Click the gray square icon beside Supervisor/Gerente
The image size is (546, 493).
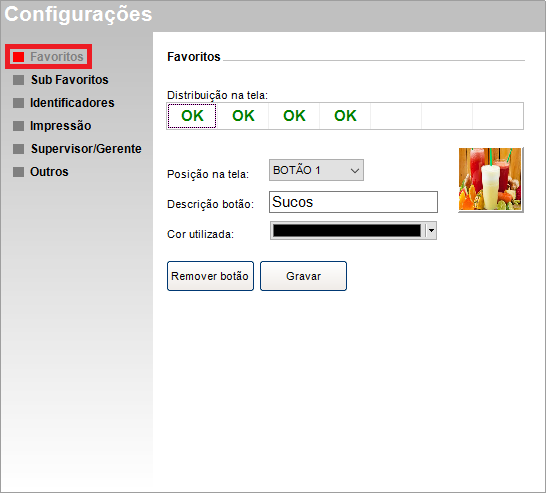18,149
